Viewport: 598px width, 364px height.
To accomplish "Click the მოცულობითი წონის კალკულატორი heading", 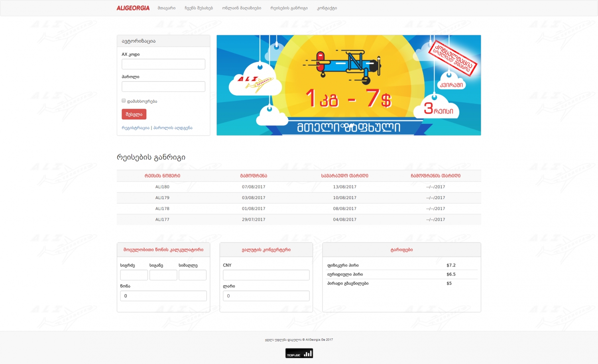I will (163, 250).
